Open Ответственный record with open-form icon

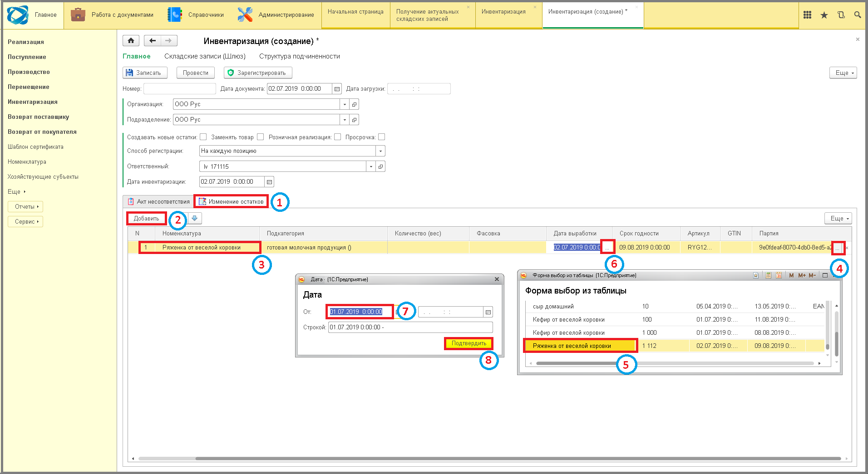click(x=380, y=166)
